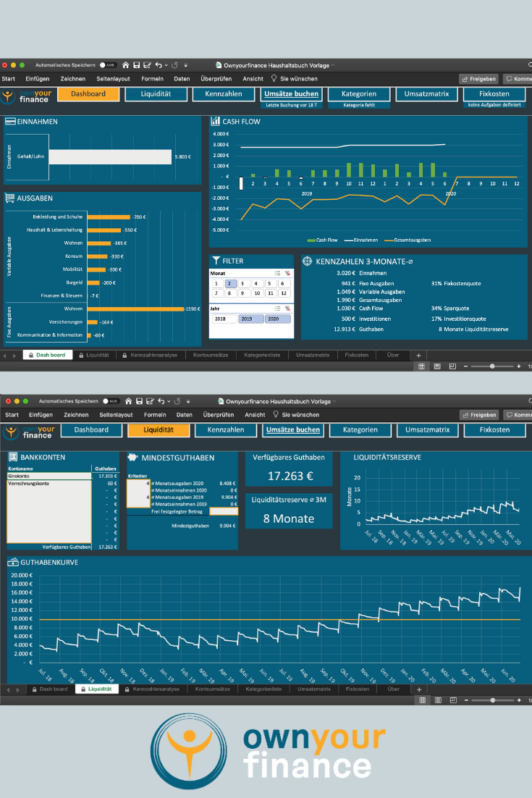Click the zoom in plus in Liquidität window
Viewport: 532px width, 798px height.
517,700
